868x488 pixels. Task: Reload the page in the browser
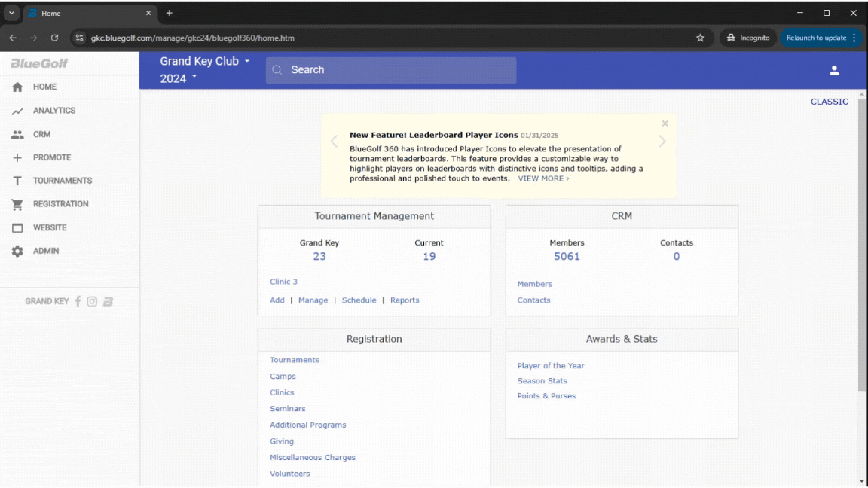[x=54, y=38]
